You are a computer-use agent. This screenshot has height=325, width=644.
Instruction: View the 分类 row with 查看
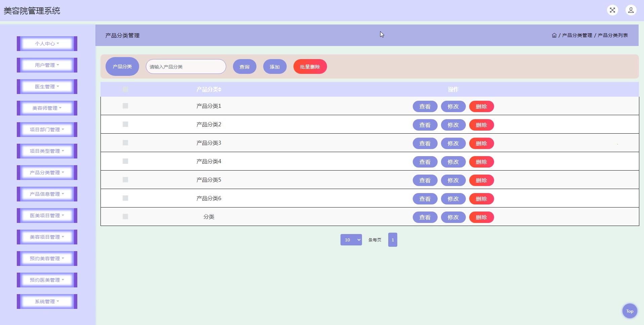[425, 217]
